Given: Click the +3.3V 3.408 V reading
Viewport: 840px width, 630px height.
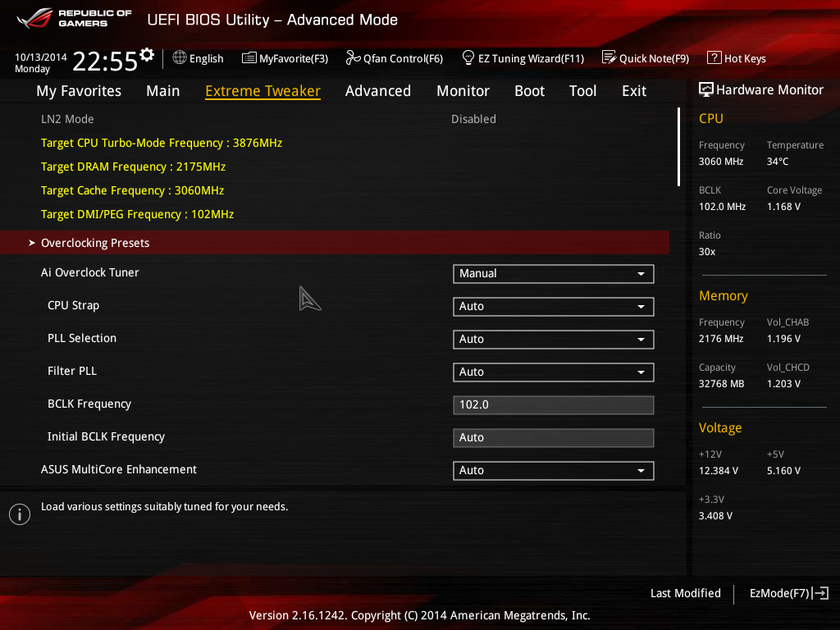Looking at the screenshot, I should [x=715, y=515].
